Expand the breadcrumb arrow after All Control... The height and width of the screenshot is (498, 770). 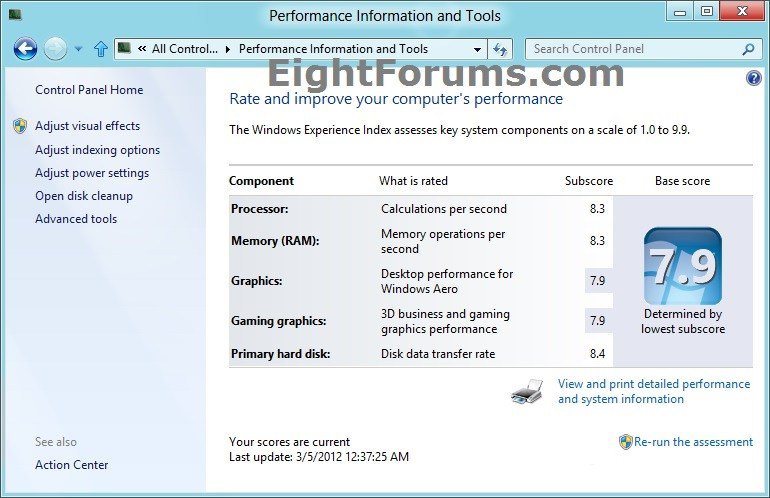tap(228, 49)
